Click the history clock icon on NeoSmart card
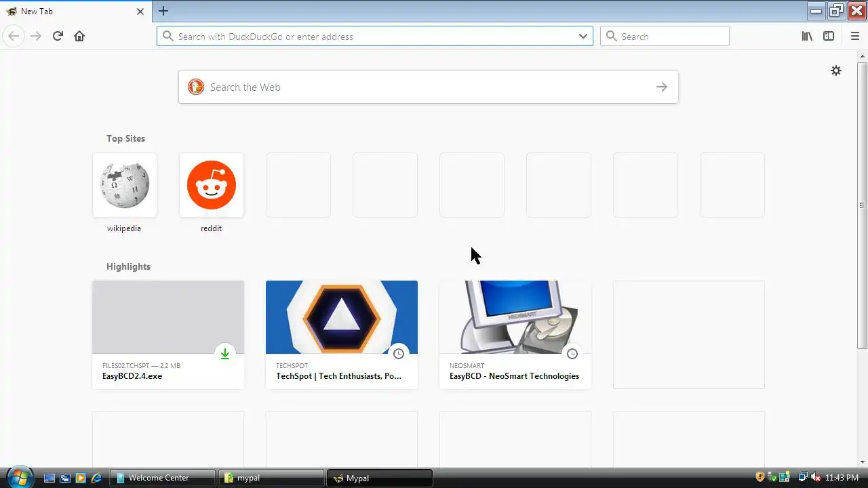 tap(572, 353)
